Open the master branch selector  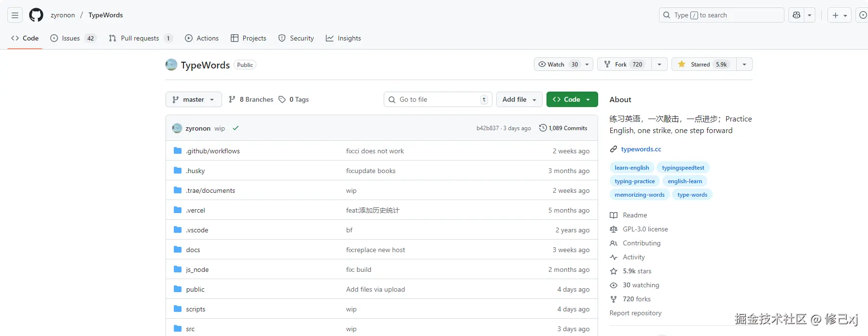194,99
